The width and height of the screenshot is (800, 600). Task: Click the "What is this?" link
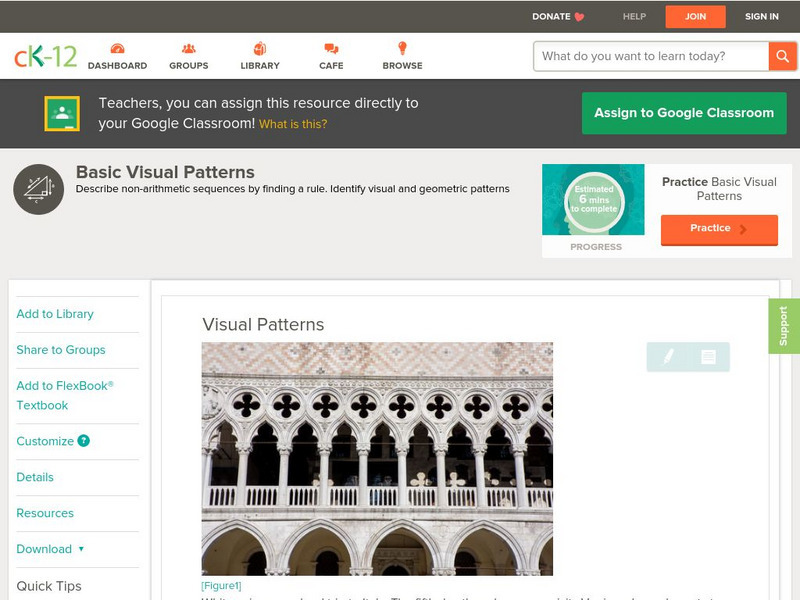[x=293, y=125]
